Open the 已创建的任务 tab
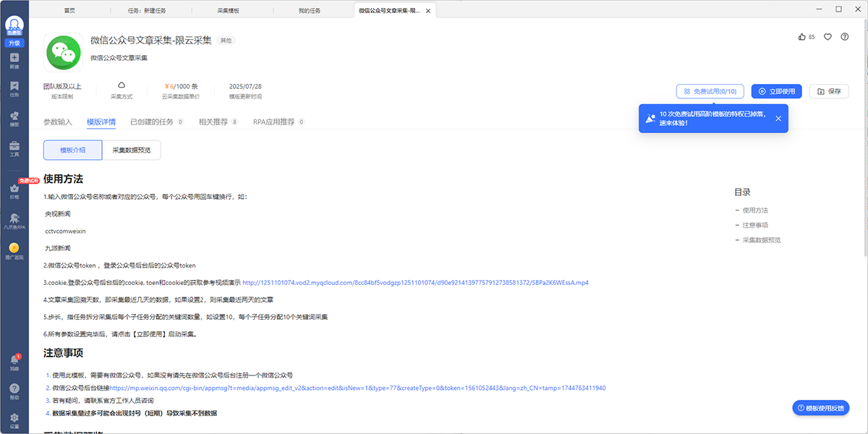 pos(157,122)
